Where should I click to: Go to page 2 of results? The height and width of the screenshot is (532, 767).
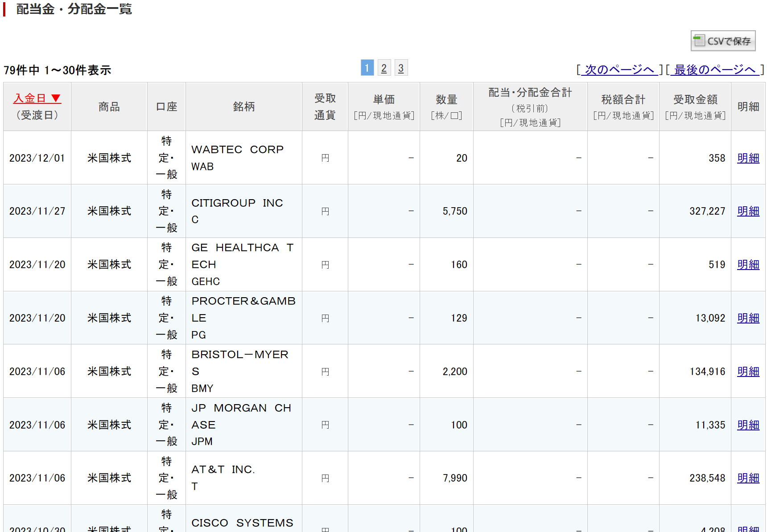384,68
